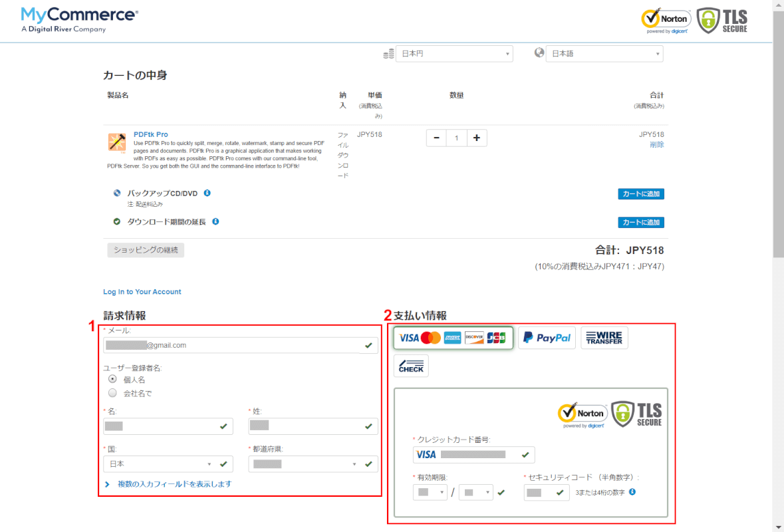The image size is (784, 532).
Task: Click the language globe icon
Action: (539, 53)
